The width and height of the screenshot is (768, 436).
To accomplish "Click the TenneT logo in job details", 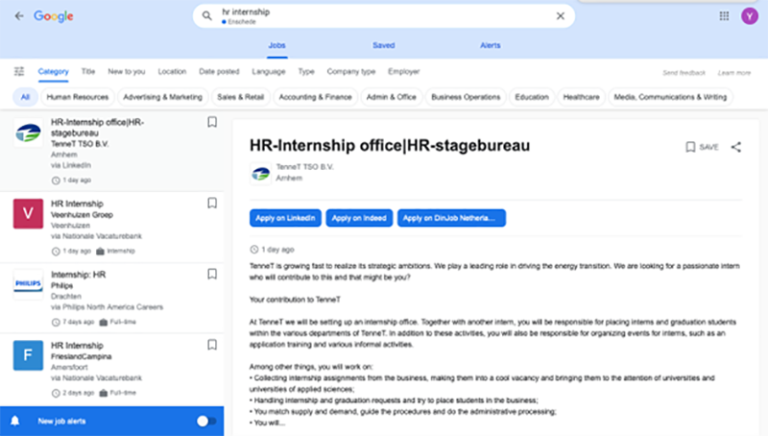I will [x=261, y=173].
